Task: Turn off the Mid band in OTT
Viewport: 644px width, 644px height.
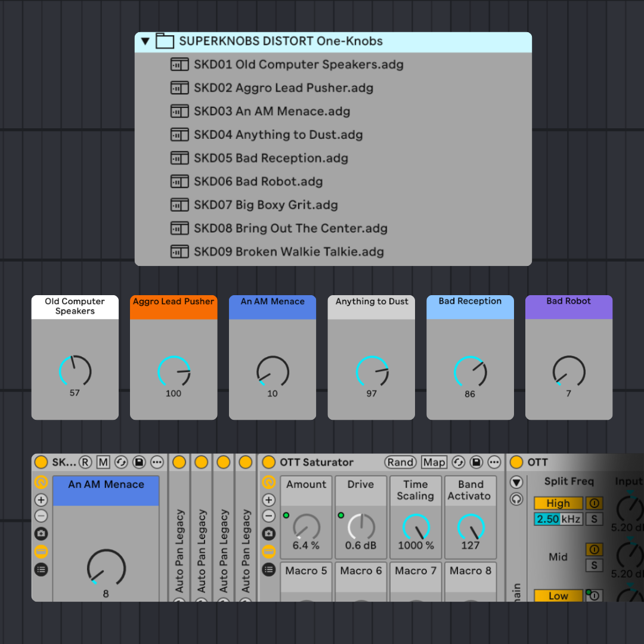Action: click(594, 549)
